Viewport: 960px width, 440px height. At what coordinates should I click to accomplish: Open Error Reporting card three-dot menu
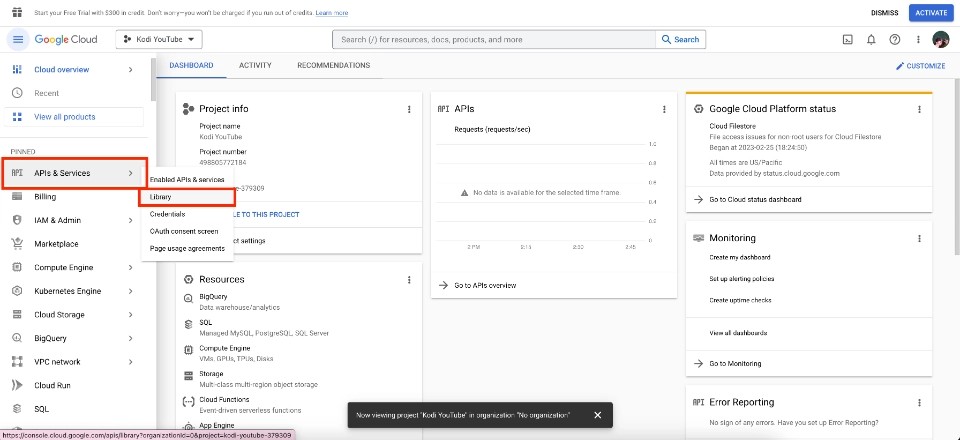tap(919, 402)
